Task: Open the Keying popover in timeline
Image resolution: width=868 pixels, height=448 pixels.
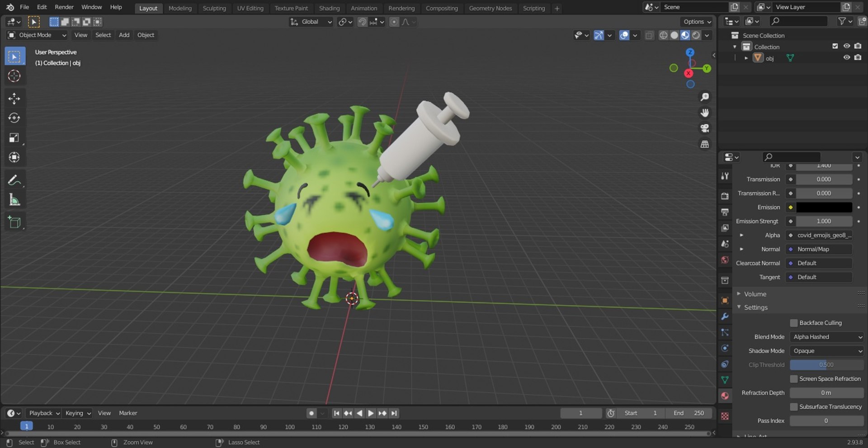Action: tap(77, 413)
